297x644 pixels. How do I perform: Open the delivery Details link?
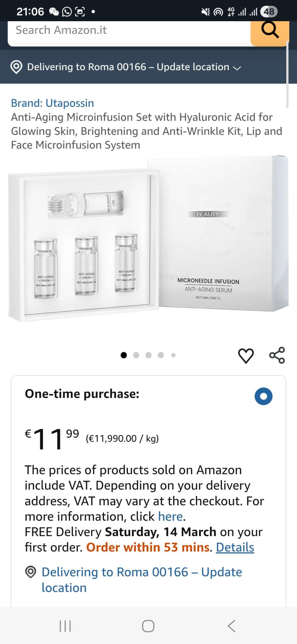(235, 547)
